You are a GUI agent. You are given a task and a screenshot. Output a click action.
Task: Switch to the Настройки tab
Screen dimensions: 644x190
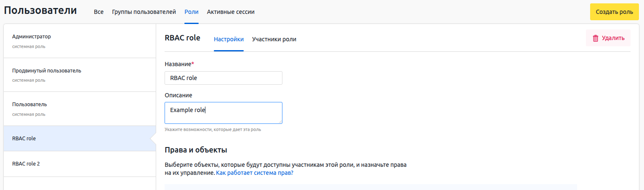coord(229,39)
